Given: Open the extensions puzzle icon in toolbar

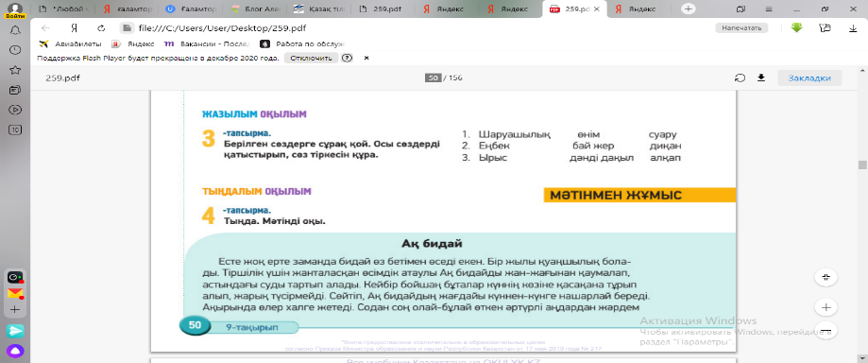Looking at the screenshot, I should click(825, 27).
